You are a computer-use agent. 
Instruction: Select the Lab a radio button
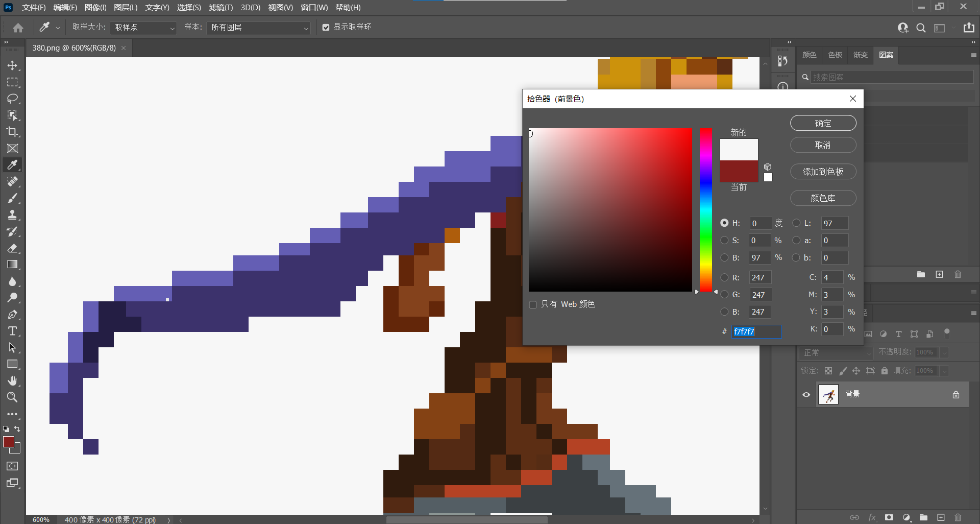pyautogui.click(x=796, y=240)
